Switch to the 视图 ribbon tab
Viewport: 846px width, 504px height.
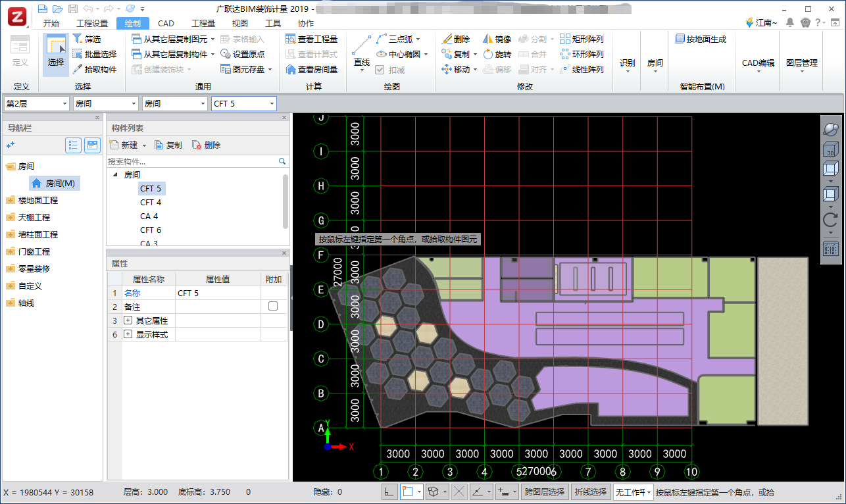(x=240, y=23)
